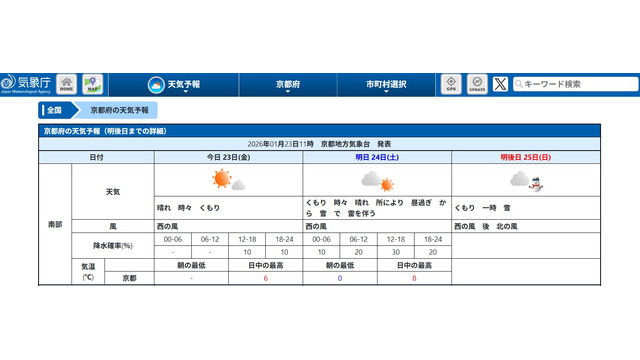
Task: Expand the 市町村選択 dropdown menu
Action: [x=386, y=85]
